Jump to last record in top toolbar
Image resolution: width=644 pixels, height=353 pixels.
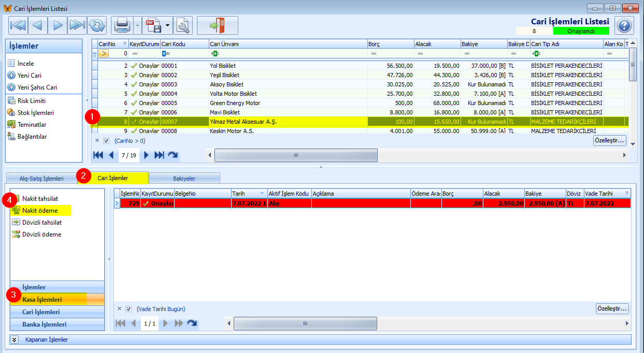pyautogui.click(x=77, y=25)
